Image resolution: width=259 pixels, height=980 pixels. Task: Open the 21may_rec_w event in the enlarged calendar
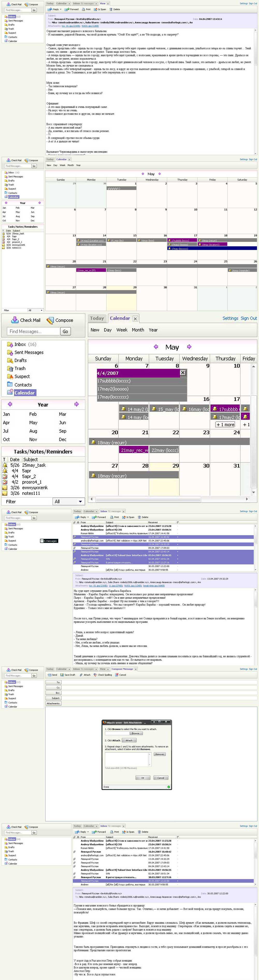(x=134, y=450)
